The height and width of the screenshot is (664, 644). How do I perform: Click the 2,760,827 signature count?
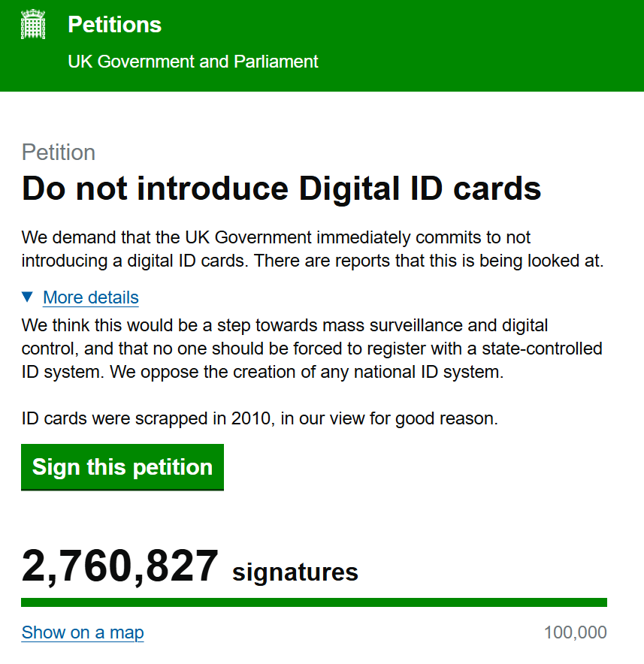coord(120,566)
